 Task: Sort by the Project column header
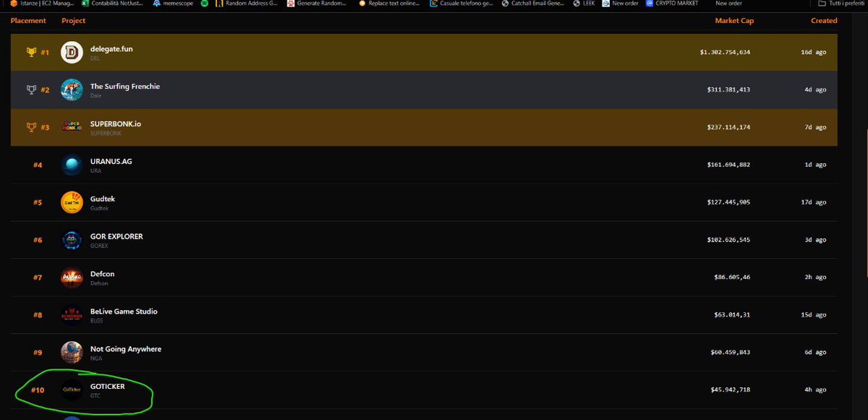click(x=74, y=20)
